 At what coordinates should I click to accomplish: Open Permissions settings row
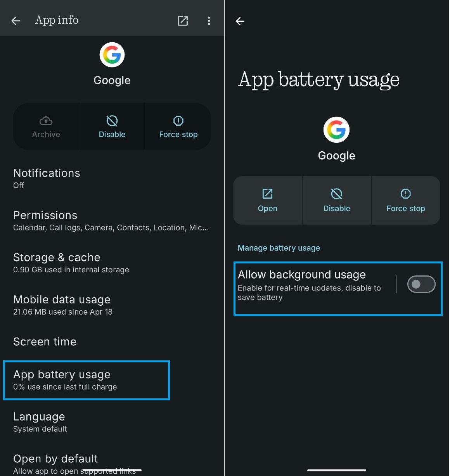(x=112, y=221)
